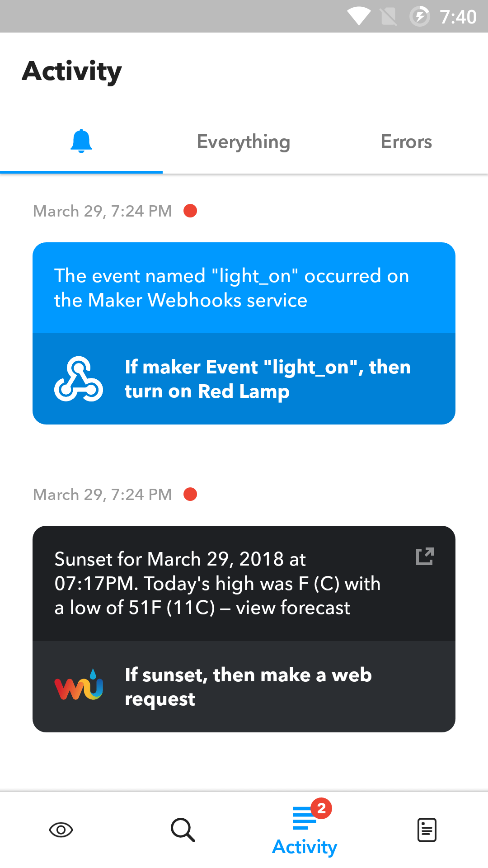This screenshot has width=488, height=868.
Task: Open the Activity bottom navigation item
Action: [x=304, y=832]
